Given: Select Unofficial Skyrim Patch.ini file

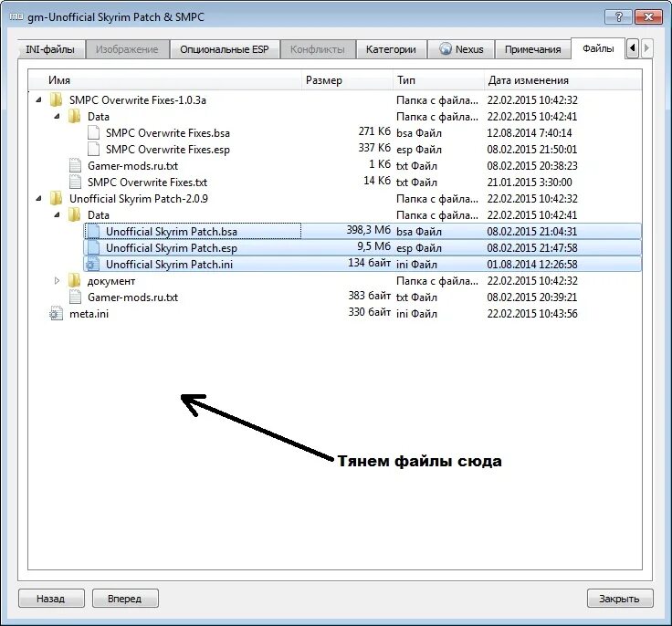Looking at the screenshot, I should 169,265.
